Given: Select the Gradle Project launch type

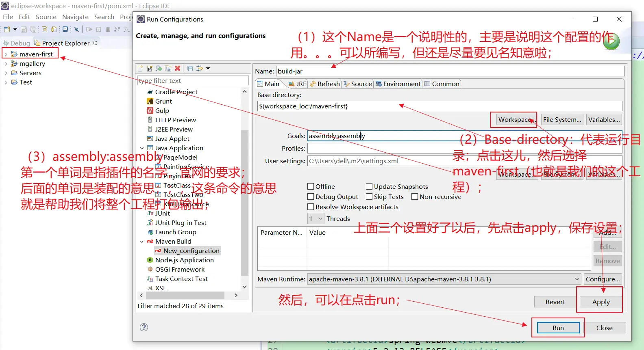Looking at the screenshot, I should point(172,92).
